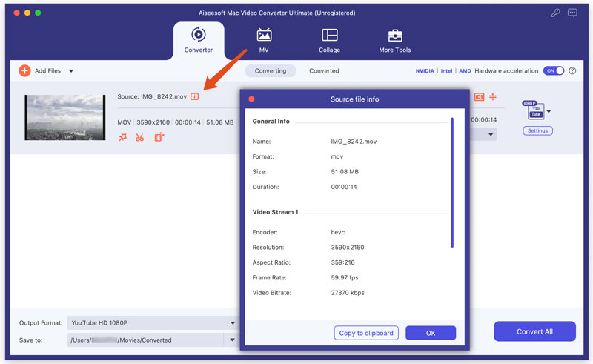
Task: Confirm with the OK button
Action: pyautogui.click(x=431, y=333)
